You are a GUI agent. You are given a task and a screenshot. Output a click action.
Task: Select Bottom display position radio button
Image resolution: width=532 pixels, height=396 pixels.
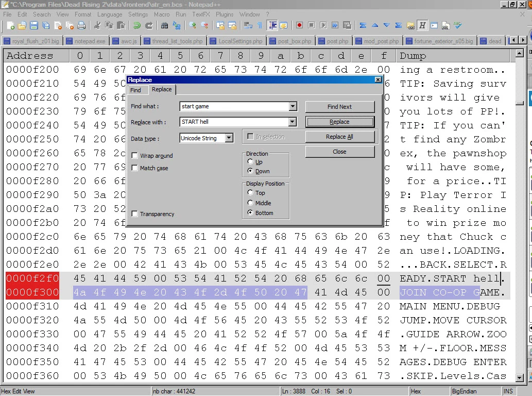[x=250, y=212]
